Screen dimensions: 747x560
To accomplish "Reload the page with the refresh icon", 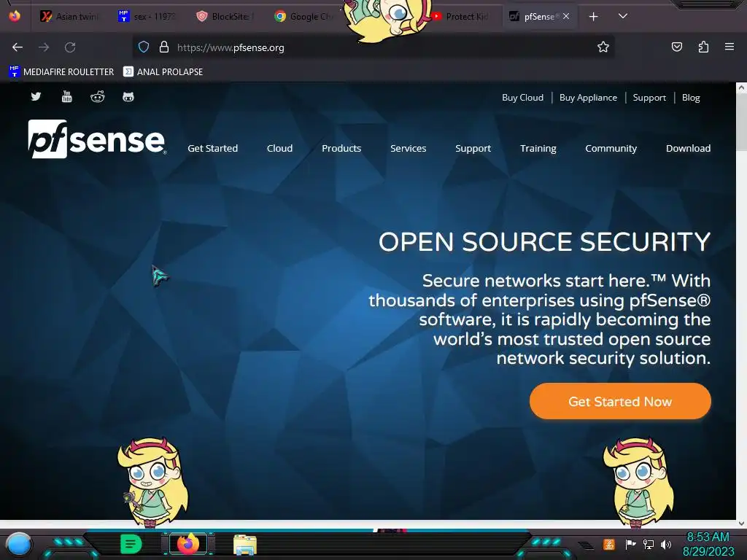I will tap(70, 47).
